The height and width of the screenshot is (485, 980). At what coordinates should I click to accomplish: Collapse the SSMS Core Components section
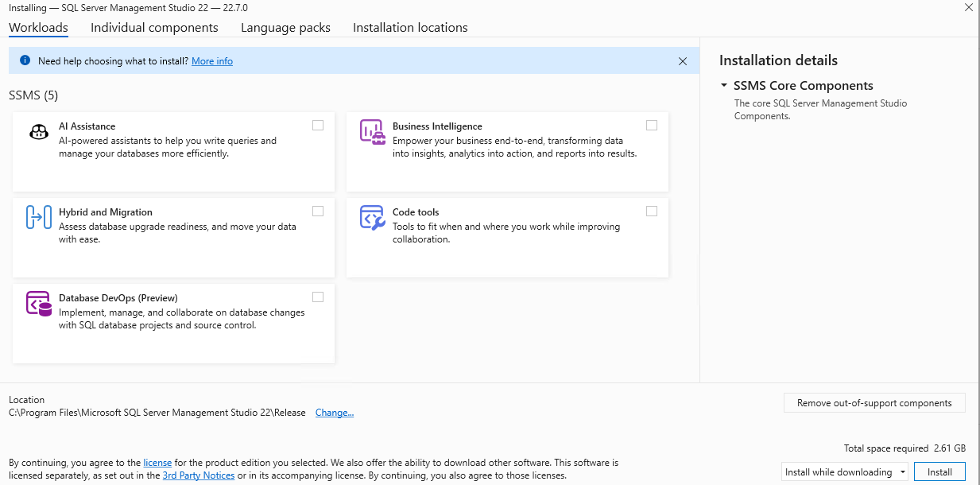click(724, 85)
